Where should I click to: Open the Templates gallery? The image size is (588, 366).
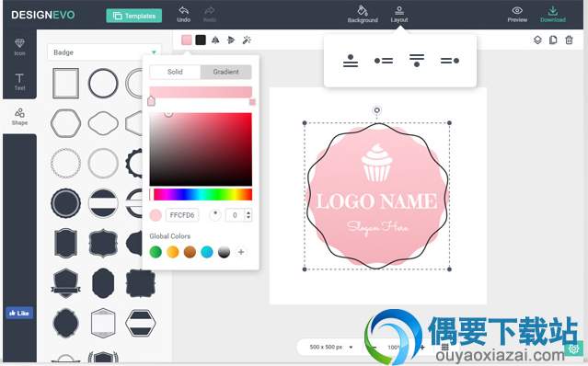tap(133, 16)
